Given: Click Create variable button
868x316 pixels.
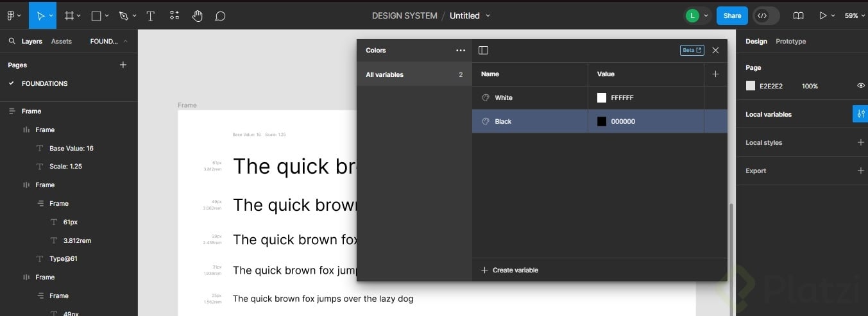Looking at the screenshot, I should [509, 270].
